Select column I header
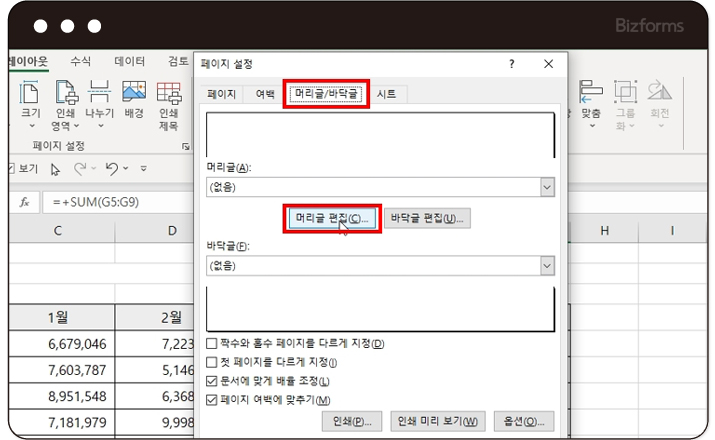Viewport: 715px width, 440px height. pos(672,231)
